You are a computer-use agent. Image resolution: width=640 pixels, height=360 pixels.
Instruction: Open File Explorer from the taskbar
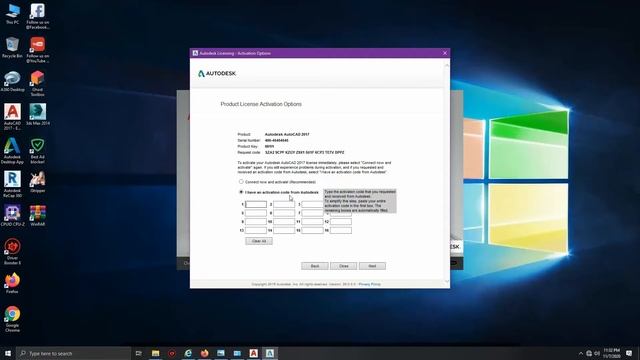[156, 353]
